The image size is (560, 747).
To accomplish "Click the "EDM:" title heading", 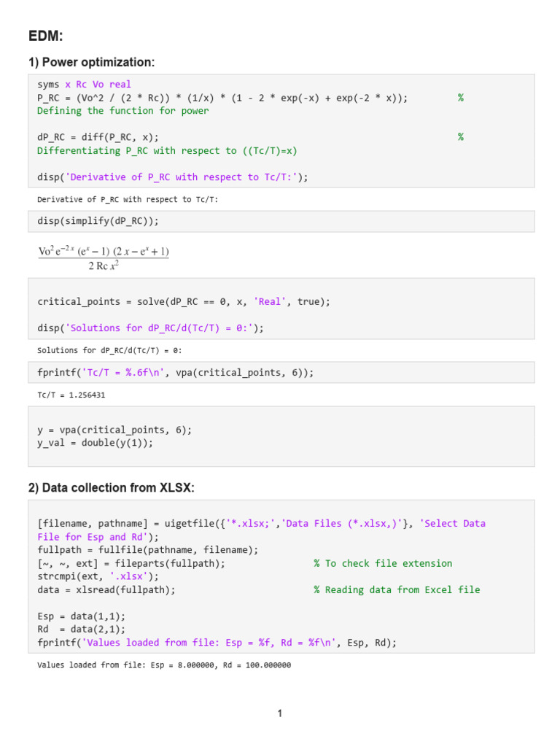I will click(46, 36).
